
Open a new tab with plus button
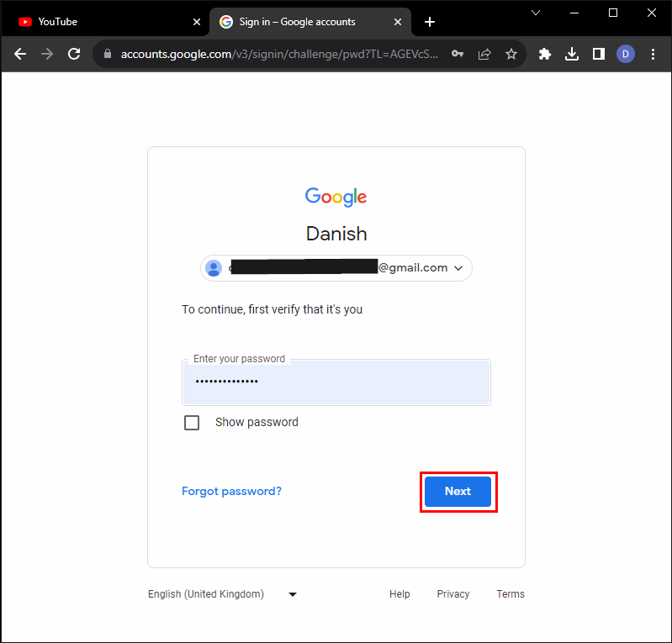point(430,22)
